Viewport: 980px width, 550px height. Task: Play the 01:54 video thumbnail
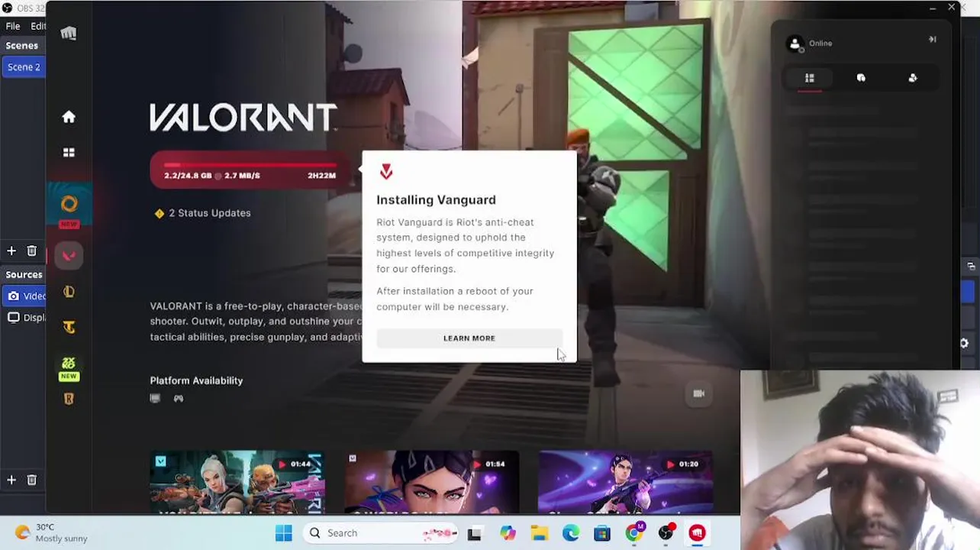[431, 481]
